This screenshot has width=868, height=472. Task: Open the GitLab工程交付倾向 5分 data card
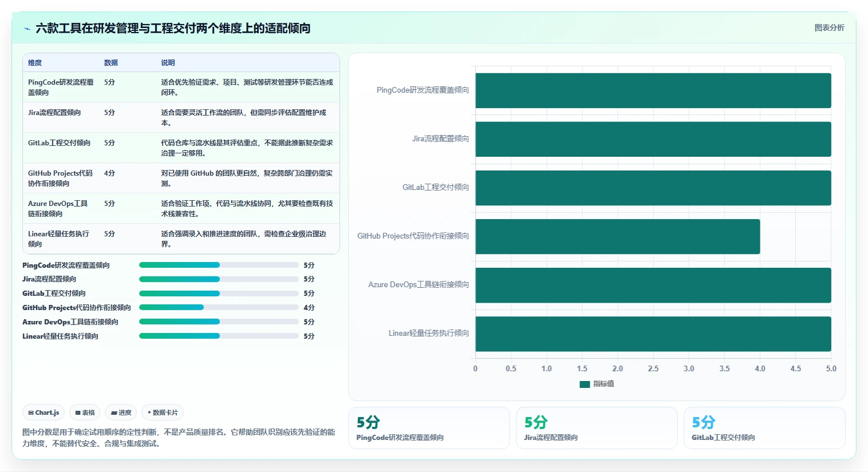764,428
